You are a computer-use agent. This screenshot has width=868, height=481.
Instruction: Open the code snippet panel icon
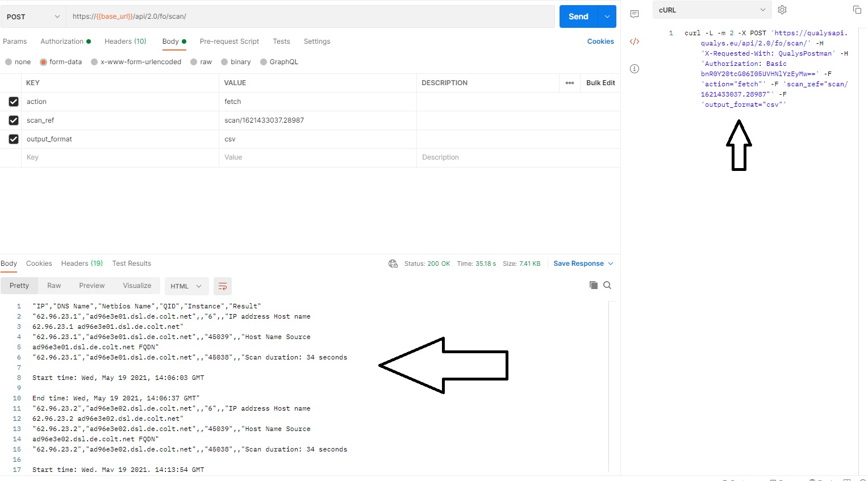[635, 41]
